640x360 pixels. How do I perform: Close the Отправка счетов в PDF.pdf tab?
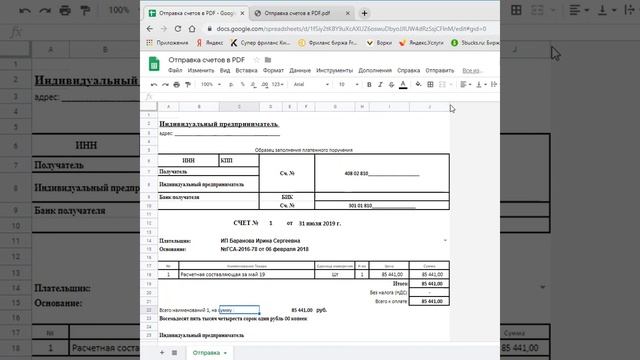(x=348, y=13)
